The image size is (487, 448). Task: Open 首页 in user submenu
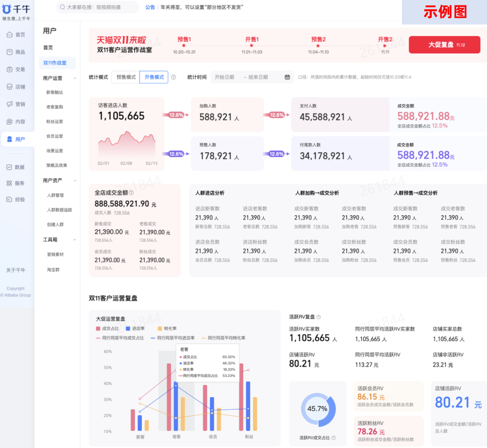point(48,48)
